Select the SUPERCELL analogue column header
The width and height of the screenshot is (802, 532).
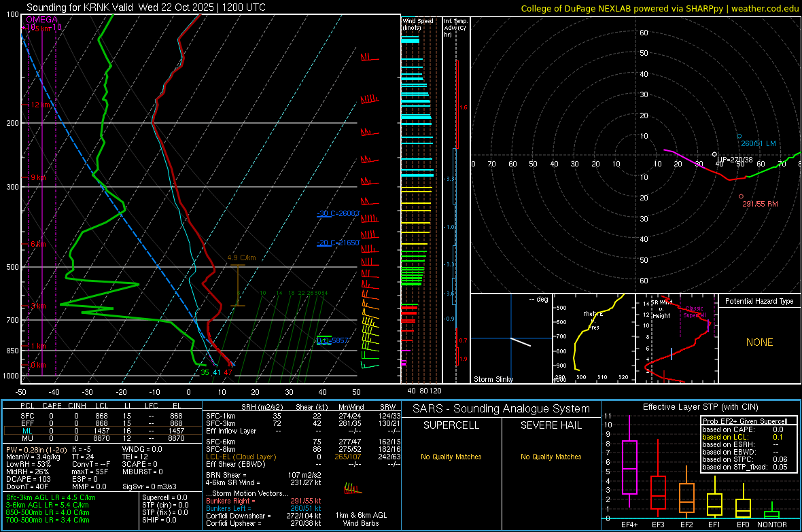click(x=451, y=425)
